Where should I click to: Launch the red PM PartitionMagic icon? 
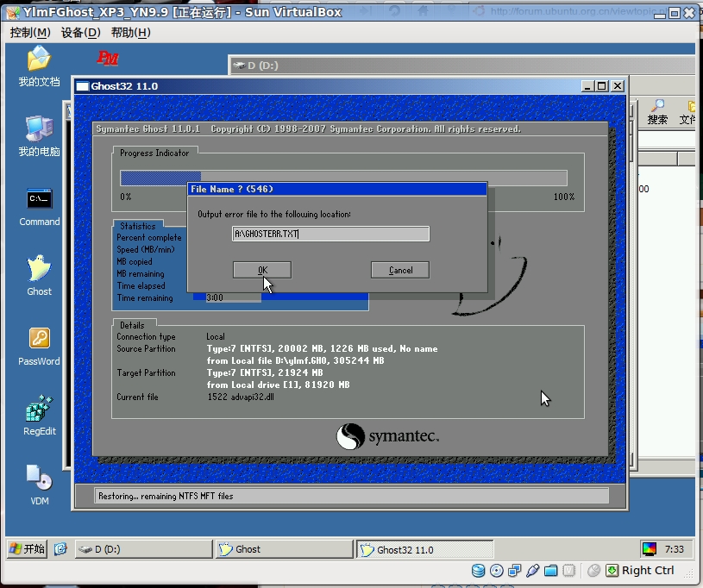[108, 58]
